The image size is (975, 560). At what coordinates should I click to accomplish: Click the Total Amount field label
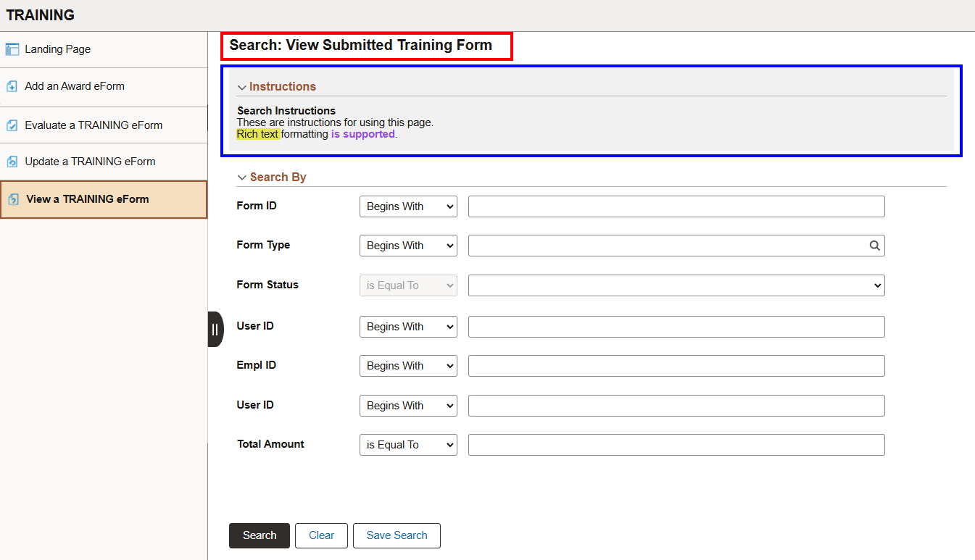[x=271, y=444]
